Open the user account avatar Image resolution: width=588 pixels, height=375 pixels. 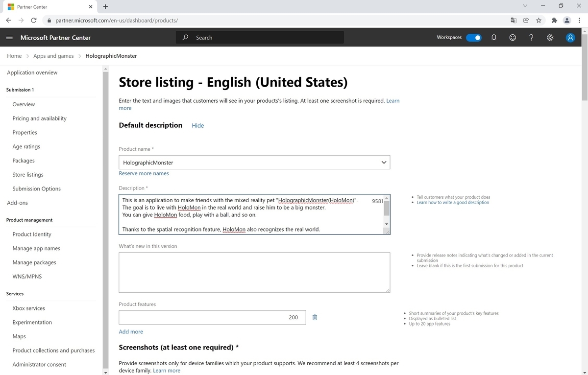[x=570, y=37]
